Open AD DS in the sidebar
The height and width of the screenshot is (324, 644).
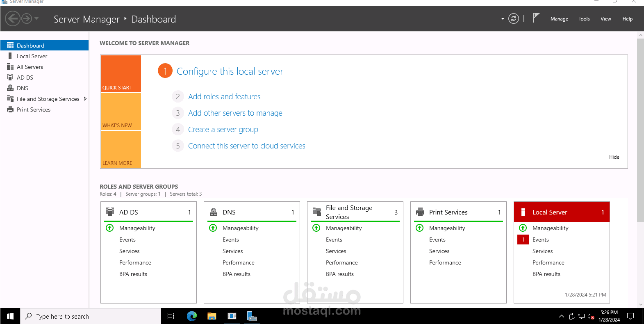click(x=44, y=78)
